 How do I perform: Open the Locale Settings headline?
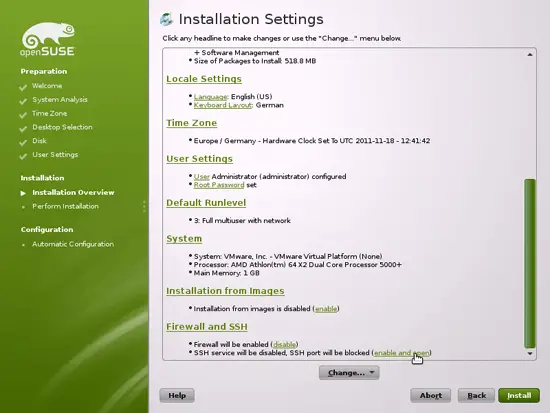[204, 79]
